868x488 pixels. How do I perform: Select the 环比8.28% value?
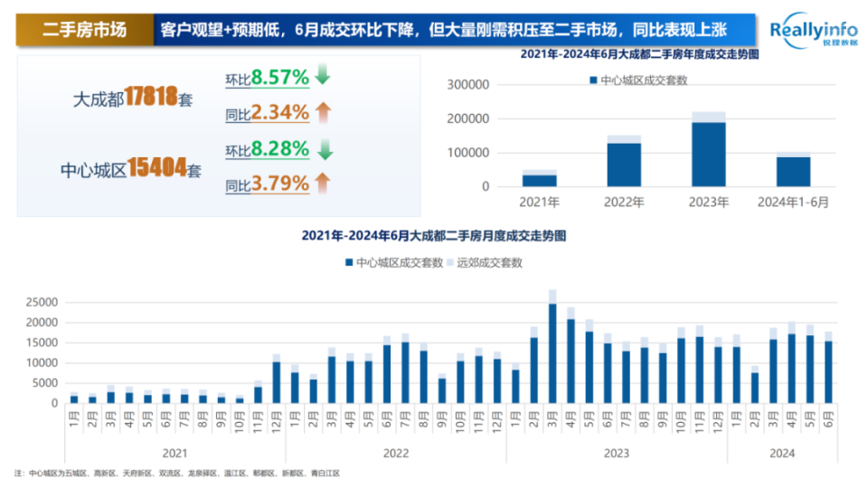coord(267,149)
